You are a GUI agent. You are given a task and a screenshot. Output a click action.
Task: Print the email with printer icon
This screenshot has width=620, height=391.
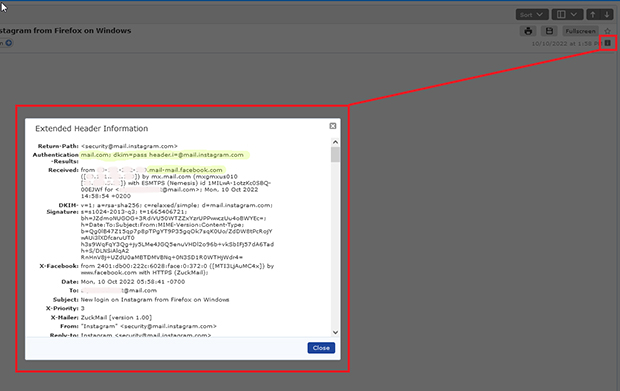[528, 31]
